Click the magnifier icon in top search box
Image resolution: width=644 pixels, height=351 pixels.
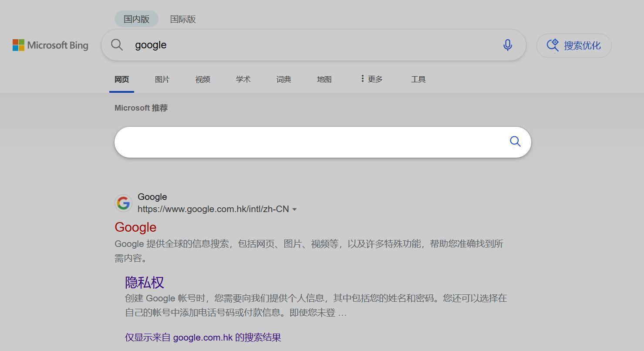coord(117,45)
